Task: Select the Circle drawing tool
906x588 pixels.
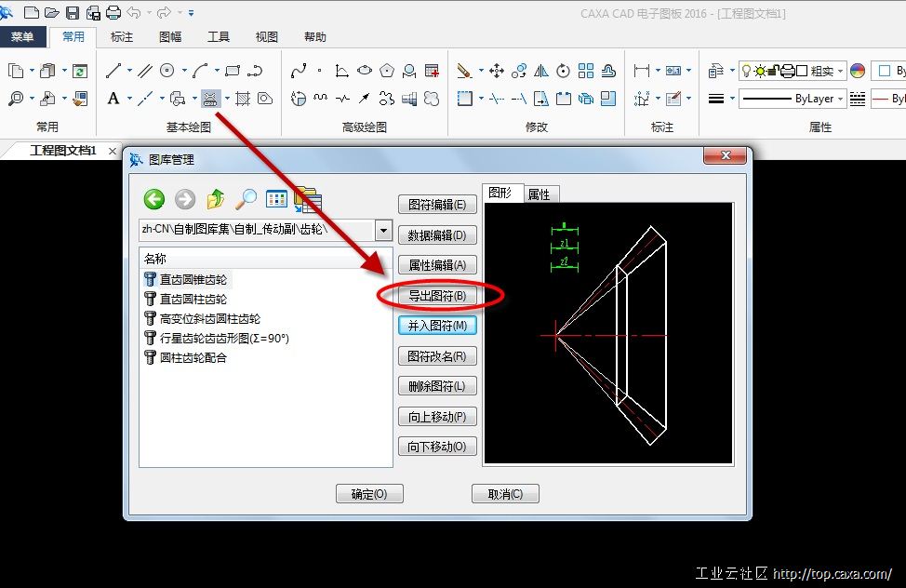Action: pyautogui.click(x=167, y=71)
